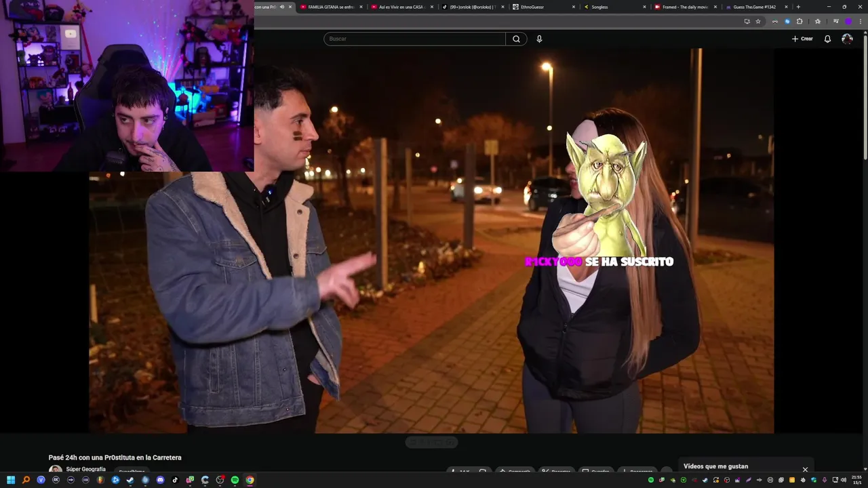Close the EthnoGuessr tab
868x488 pixels.
[574, 7]
